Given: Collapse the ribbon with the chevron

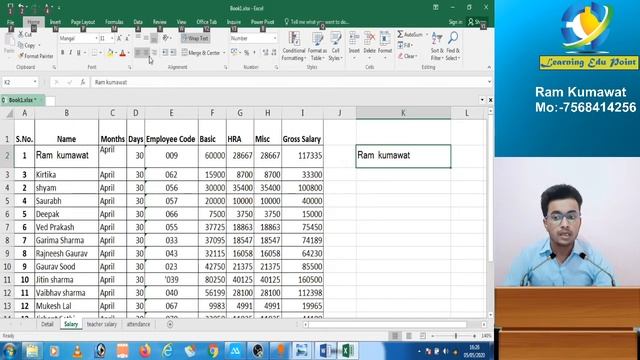Looking at the screenshot, I should (x=489, y=67).
